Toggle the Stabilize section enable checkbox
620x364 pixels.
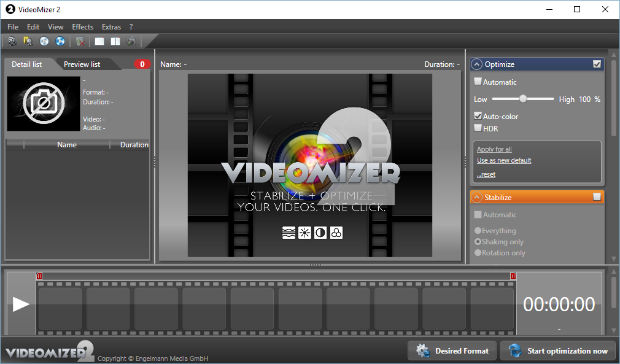(x=597, y=197)
